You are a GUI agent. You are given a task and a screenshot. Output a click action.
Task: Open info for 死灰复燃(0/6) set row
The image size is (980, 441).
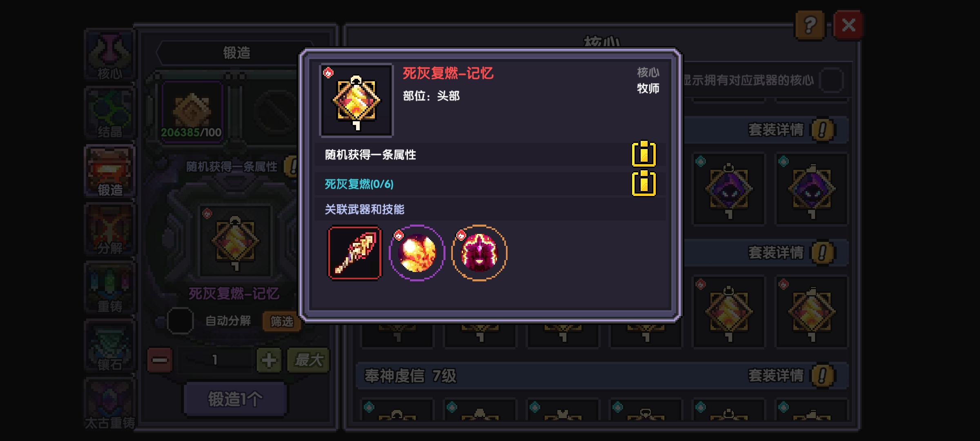click(x=644, y=184)
